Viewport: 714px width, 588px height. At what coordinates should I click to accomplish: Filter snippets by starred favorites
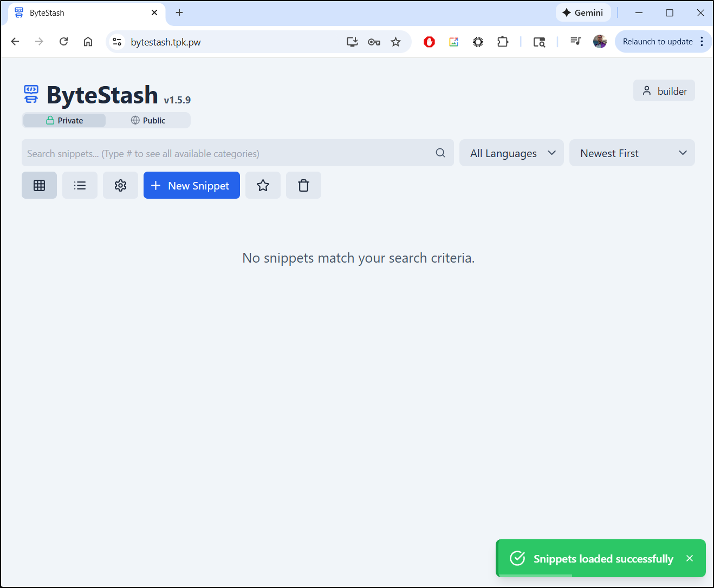tap(263, 185)
